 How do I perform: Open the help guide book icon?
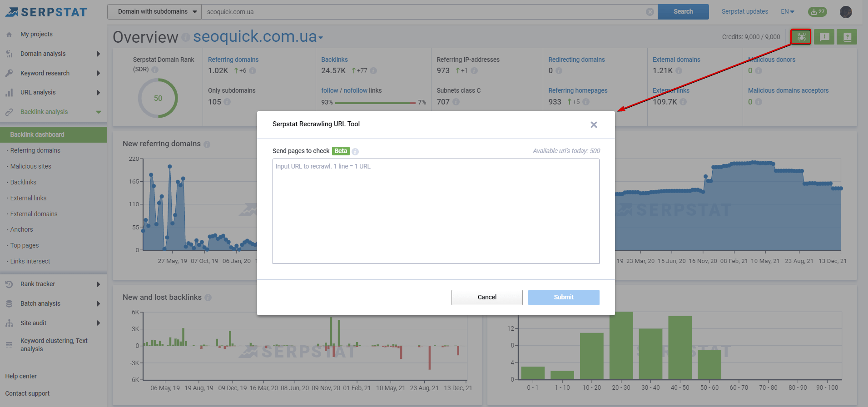[x=847, y=37]
